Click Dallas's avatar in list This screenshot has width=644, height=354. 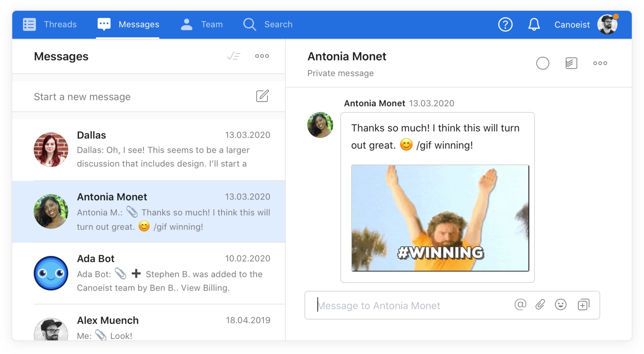[51, 150]
